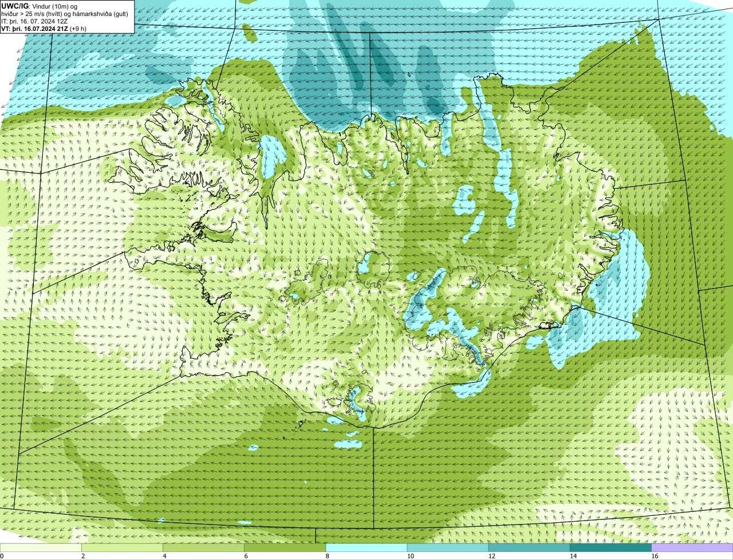The width and height of the screenshot is (733, 560).
Task: Click the legend tick label '12'
Action: [x=491, y=556]
